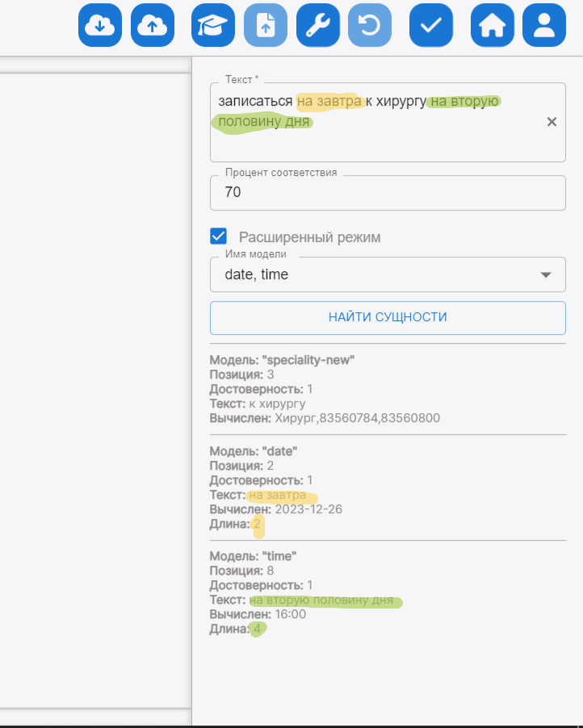The width and height of the screenshot is (583, 728).
Task: Click the Процент соответствия input field
Action: [x=388, y=193]
